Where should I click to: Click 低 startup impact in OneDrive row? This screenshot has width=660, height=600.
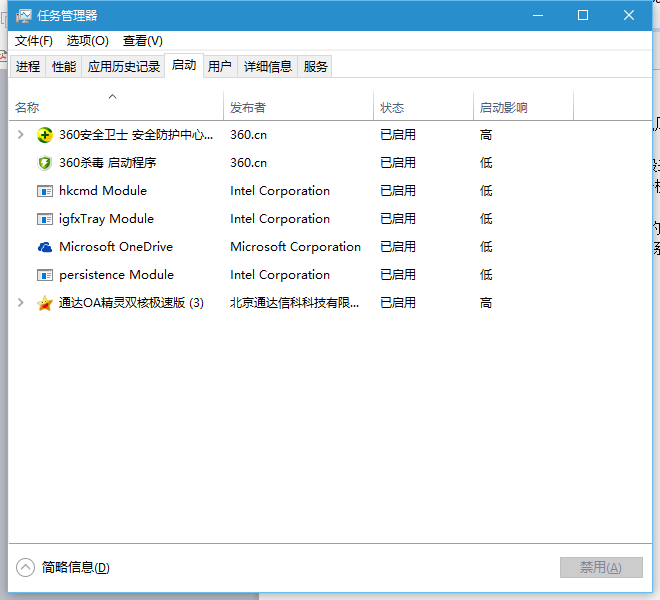click(486, 247)
